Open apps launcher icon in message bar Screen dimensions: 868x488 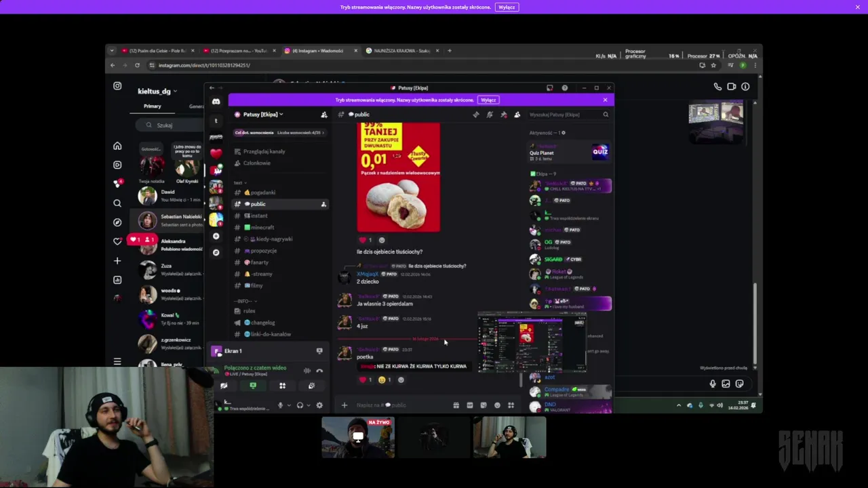tap(511, 405)
